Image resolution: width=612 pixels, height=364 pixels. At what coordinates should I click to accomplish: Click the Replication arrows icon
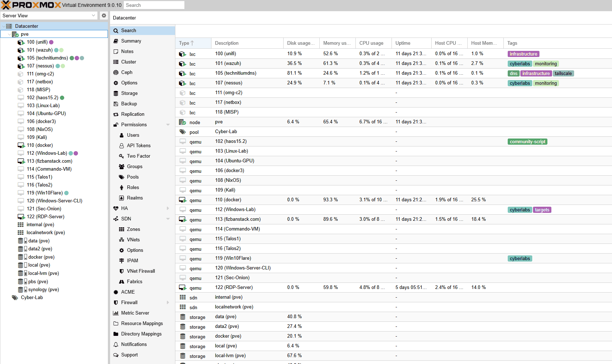[116, 114]
